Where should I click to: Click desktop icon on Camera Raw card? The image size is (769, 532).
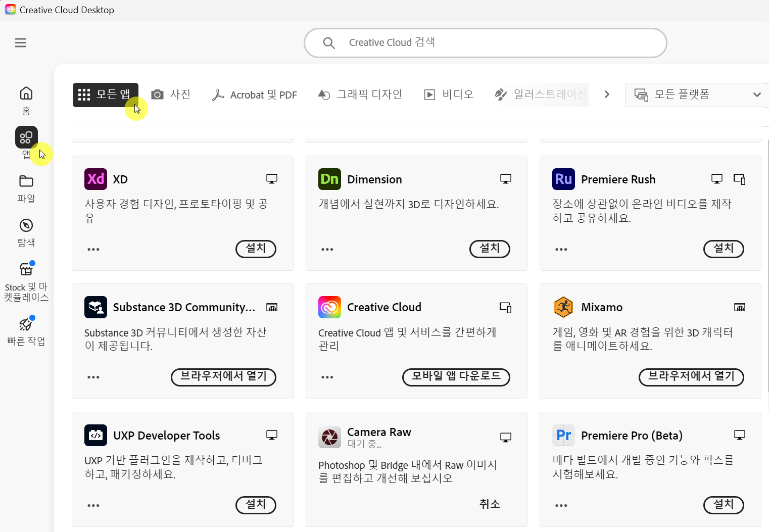506,437
